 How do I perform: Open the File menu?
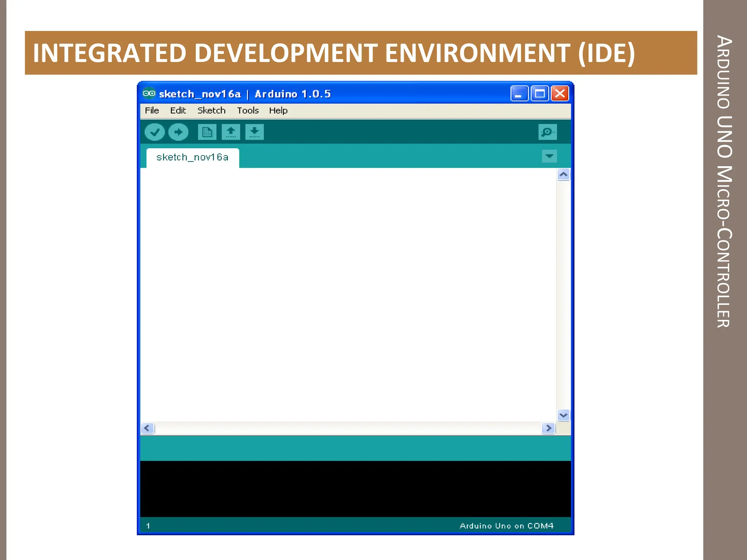point(152,110)
